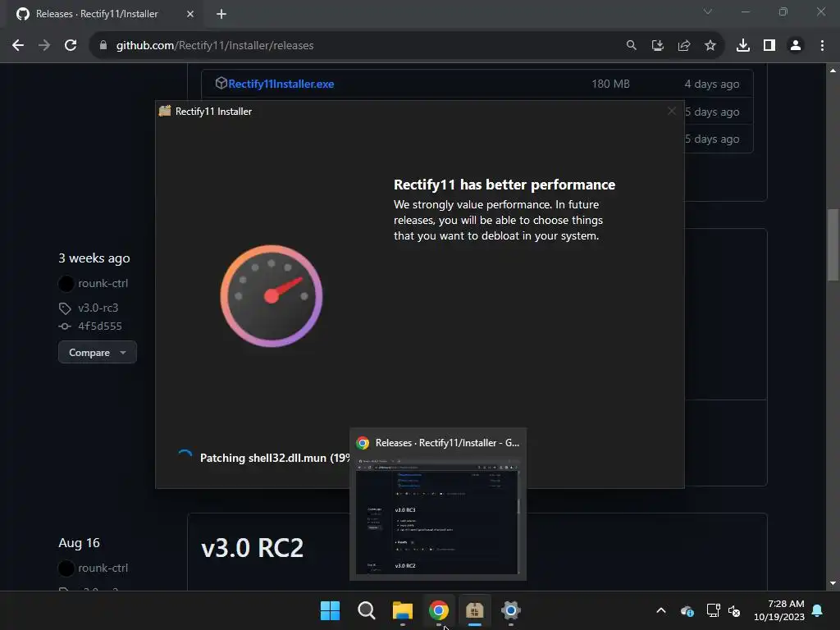Bookmark this page with star icon

pos(710,46)
